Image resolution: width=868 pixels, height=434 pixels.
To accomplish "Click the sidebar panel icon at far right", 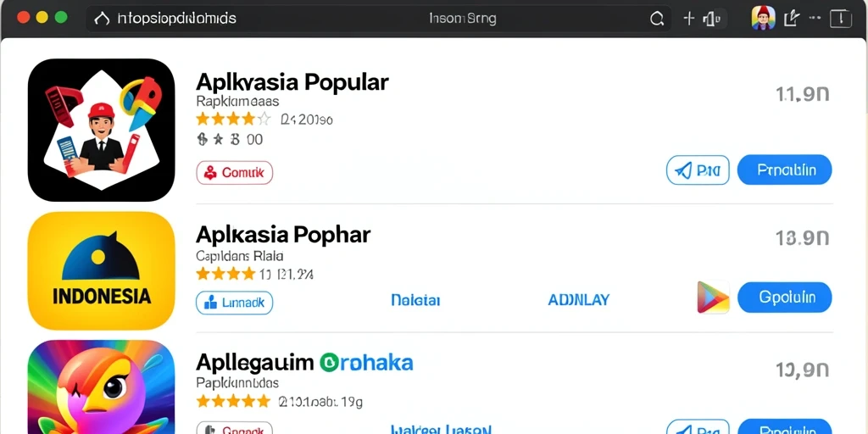I will pos(841,19).
